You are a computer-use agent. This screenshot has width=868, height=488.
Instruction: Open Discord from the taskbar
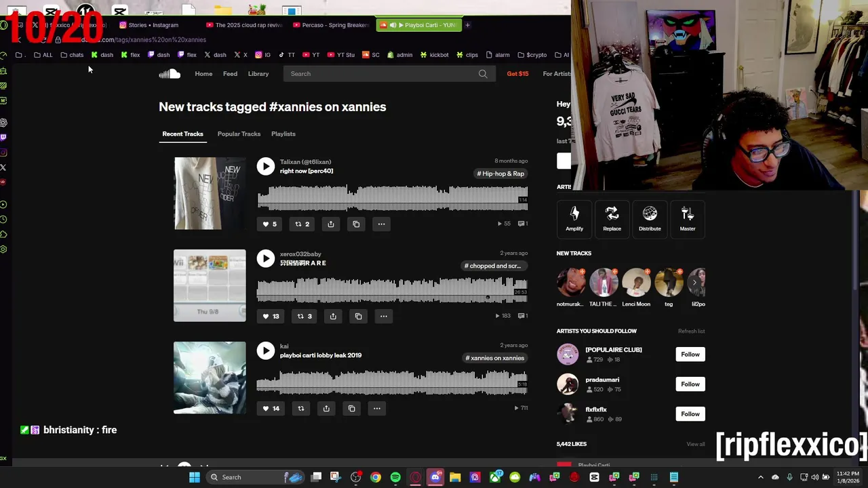click(435, 477)
